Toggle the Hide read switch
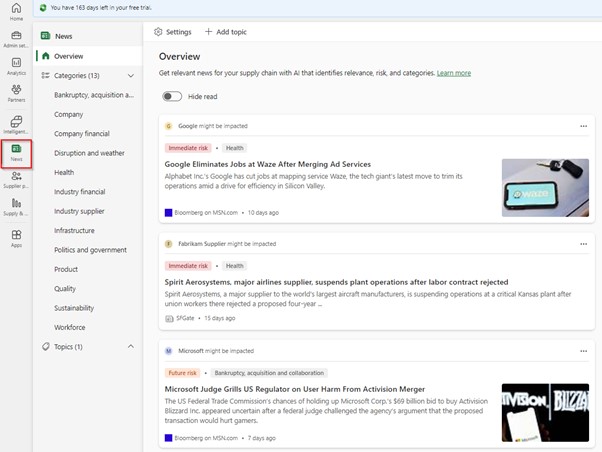This screenshot has width=602, height=452. (x=172, y=96)
